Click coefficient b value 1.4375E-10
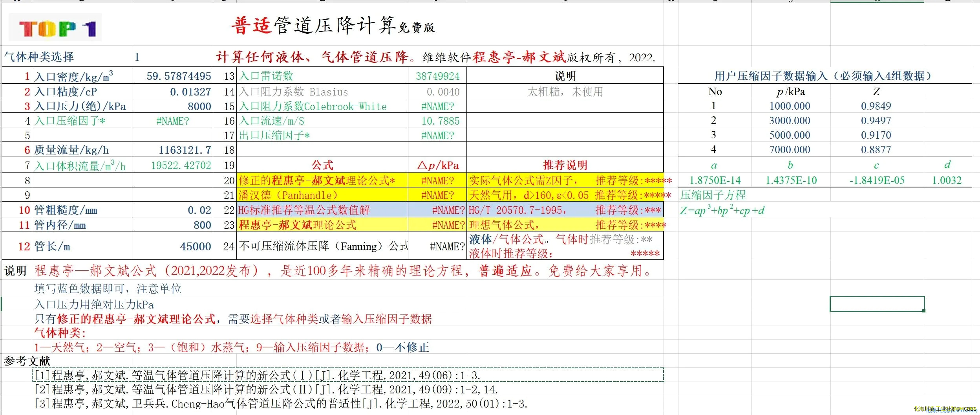The width and height of the screenshot is (980, 415). pyautogui.click(x=791, y=180)
